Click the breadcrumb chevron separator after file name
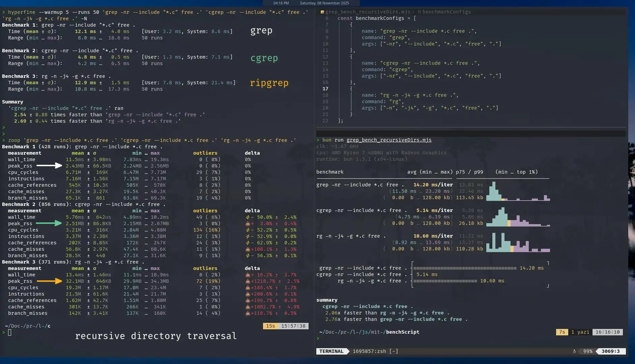This screenshot has height=364, width=635. (x=413, y=12)
